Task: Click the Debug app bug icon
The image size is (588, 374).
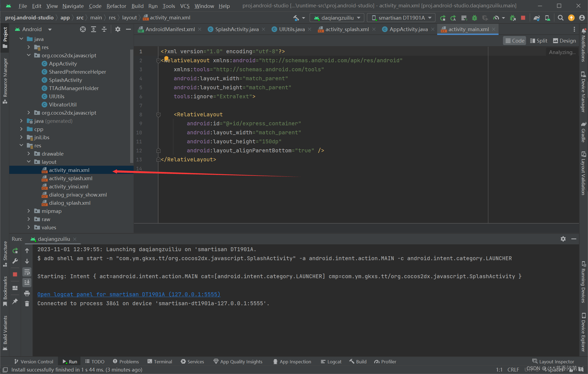Action: (475, 18)
